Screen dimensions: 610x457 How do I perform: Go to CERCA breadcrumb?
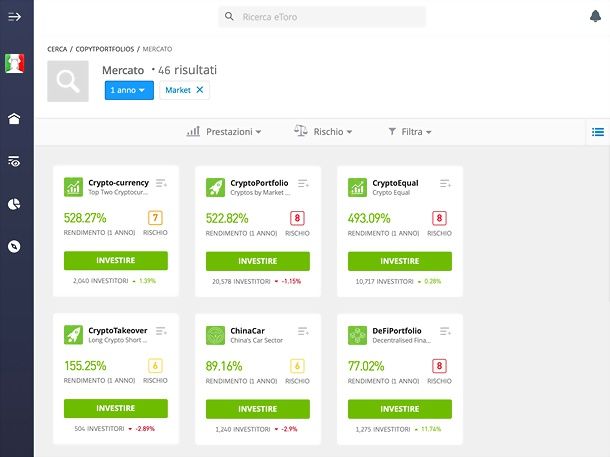click(57, 49)
